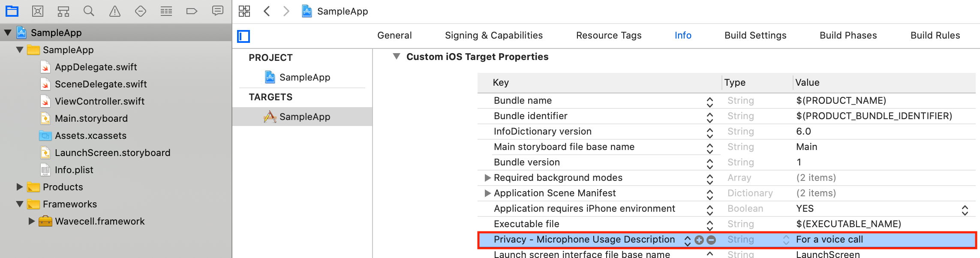Screen dimensions: 980x258
Task: Open Main.storyboard file
Action: (91, 118)
